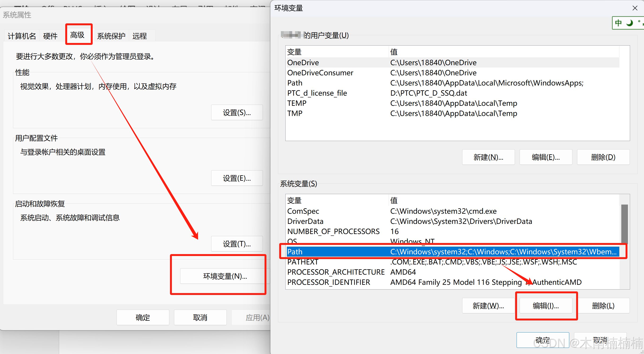Open user profile settings via 设置(E)

pos(236,178)
